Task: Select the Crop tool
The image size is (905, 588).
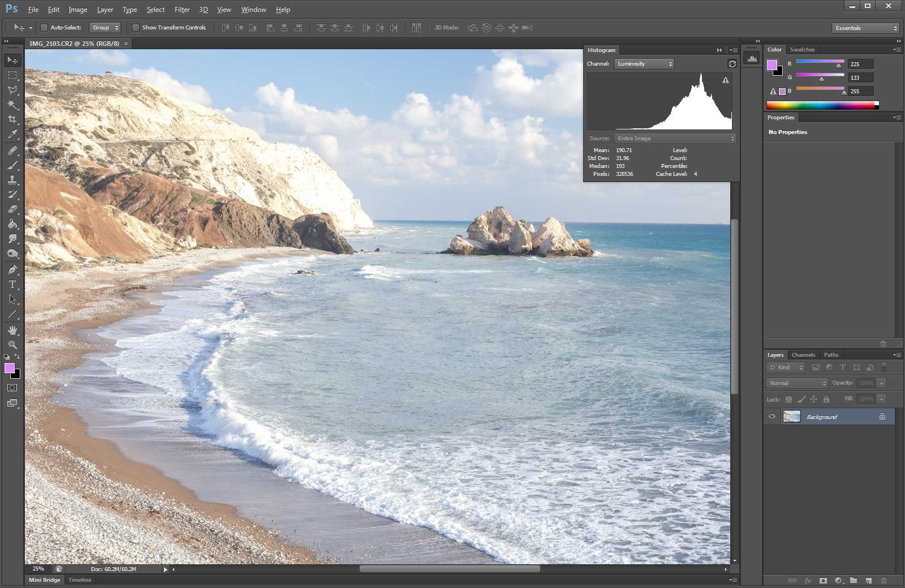Action: pyautogui.click(x=12, y=119)
